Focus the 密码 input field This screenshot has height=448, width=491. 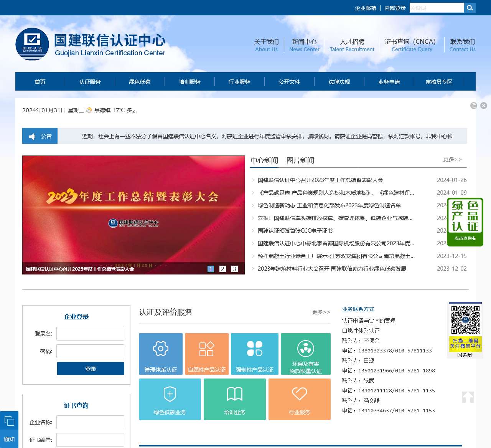coord(90,351)
